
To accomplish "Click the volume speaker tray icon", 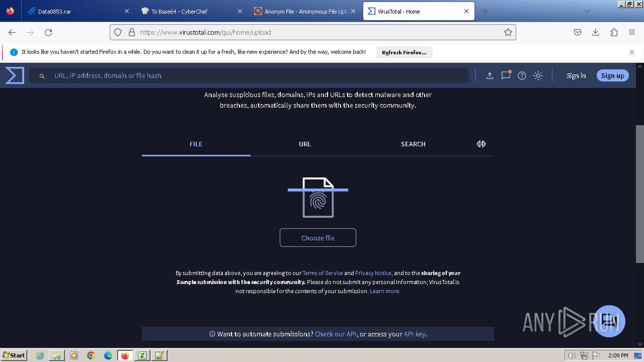I will point(572,355).
